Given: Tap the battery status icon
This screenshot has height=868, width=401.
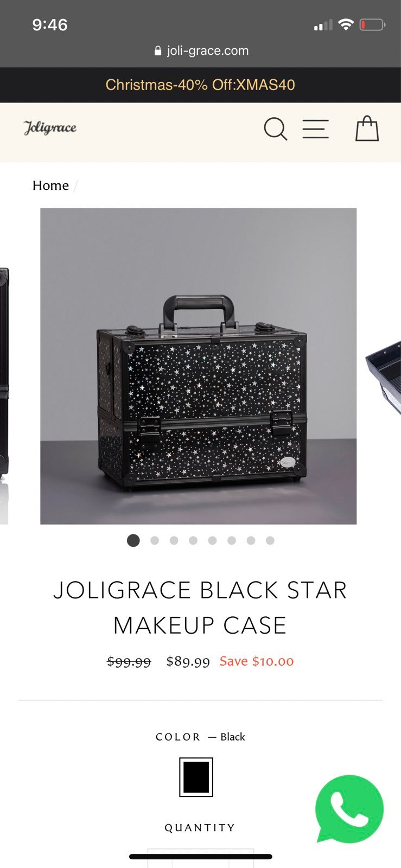Looking at the screenshot, I should tap(372, 24).
